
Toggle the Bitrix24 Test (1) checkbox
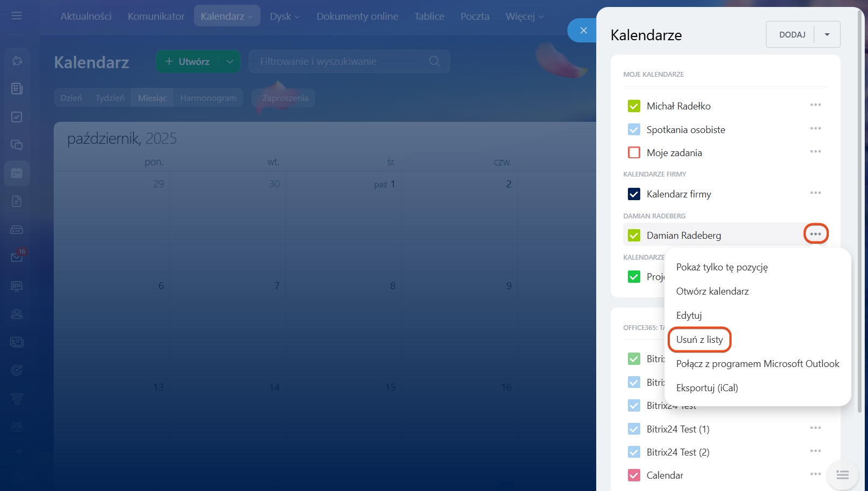[634, 429]
